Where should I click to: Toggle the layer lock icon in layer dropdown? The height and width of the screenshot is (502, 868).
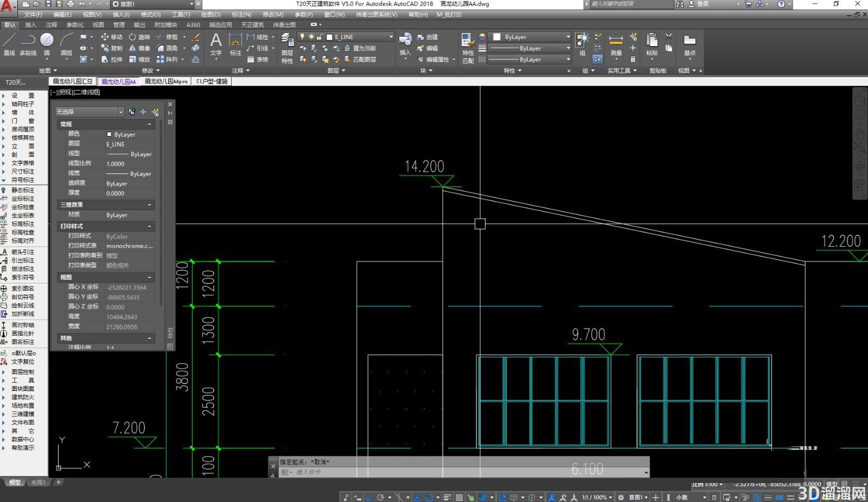pos(320,37)
